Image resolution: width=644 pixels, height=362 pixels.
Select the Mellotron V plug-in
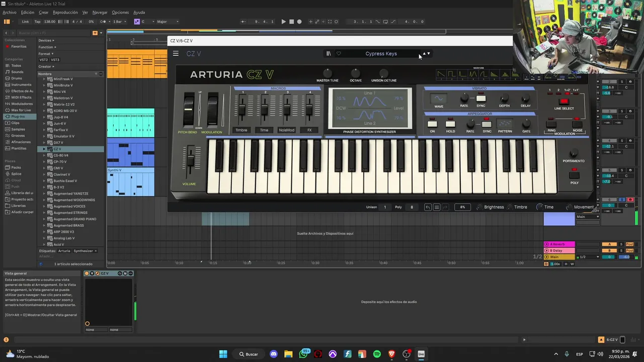(x=63, y=98)
